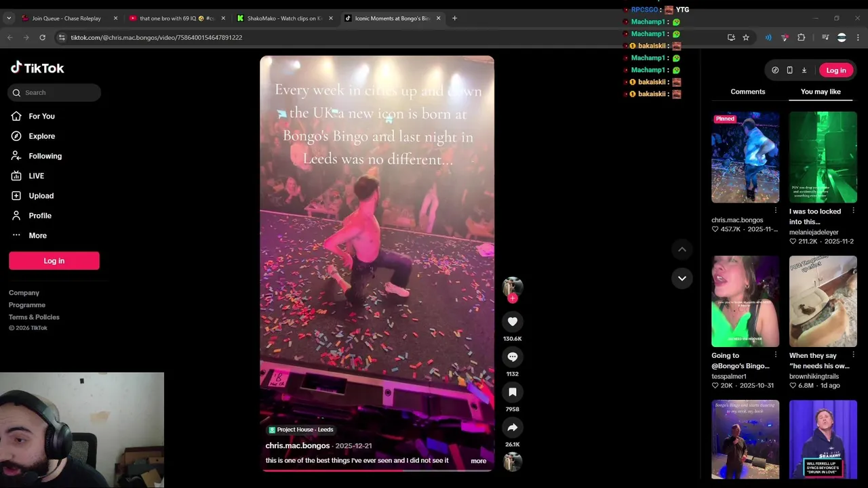Image resolution: width=868 pixels, height=488 pixels.
Task: Bookmark the page with star icon
Action: 746,37
